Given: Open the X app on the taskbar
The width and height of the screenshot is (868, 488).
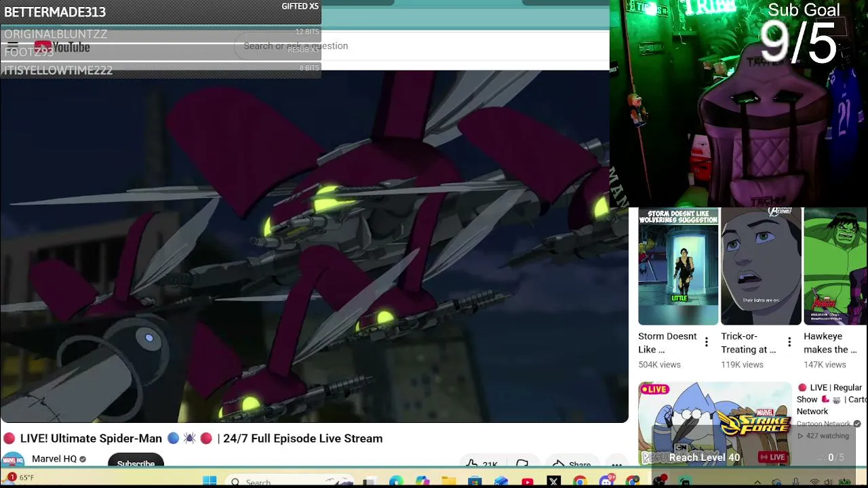Looking at the screenshot, I should pos(553,482).
